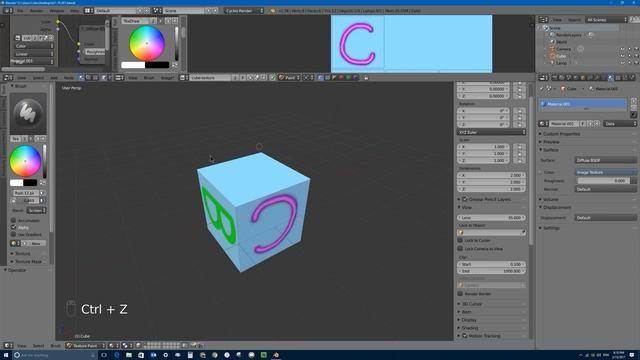Open File Explorer from the taskbar
This screenshot has height=360, width=640.
tap(129, 355)
